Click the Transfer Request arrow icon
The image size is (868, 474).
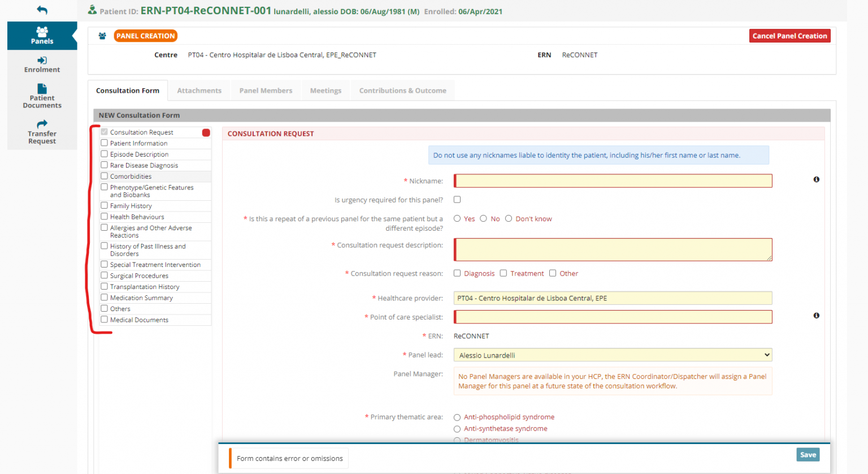coord(42,124)
